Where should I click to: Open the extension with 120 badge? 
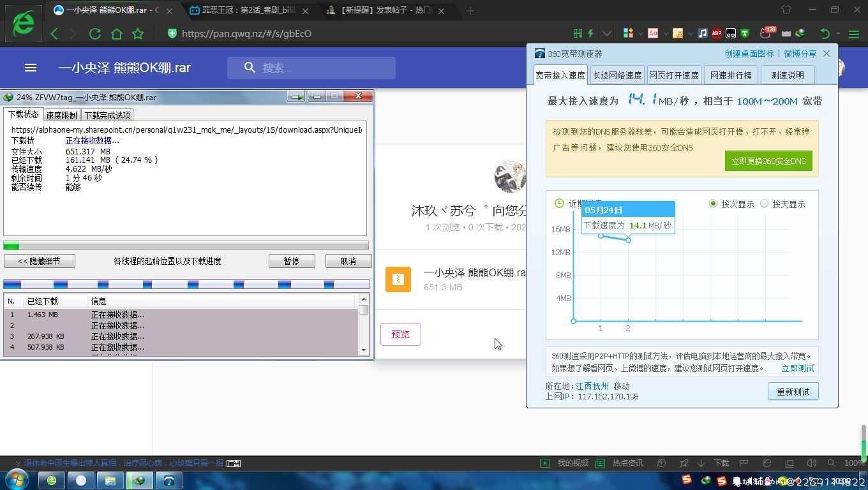[x=767, y=33]
